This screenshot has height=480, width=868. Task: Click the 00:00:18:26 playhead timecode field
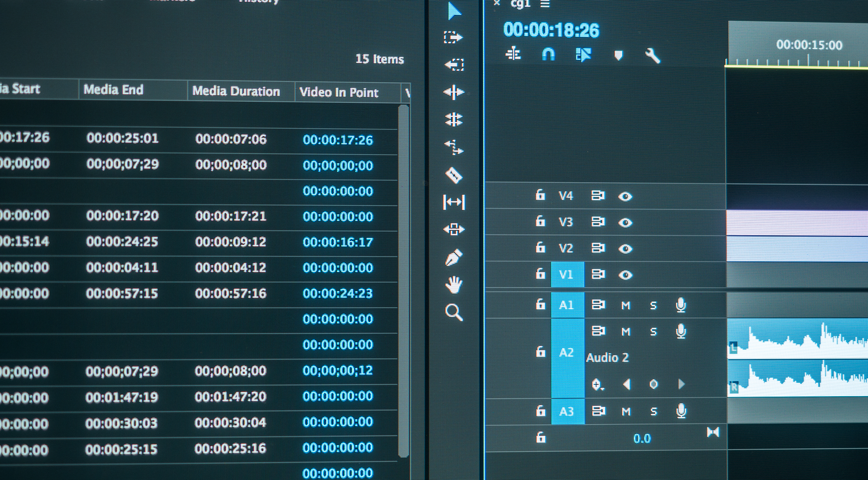coord(551,30)
